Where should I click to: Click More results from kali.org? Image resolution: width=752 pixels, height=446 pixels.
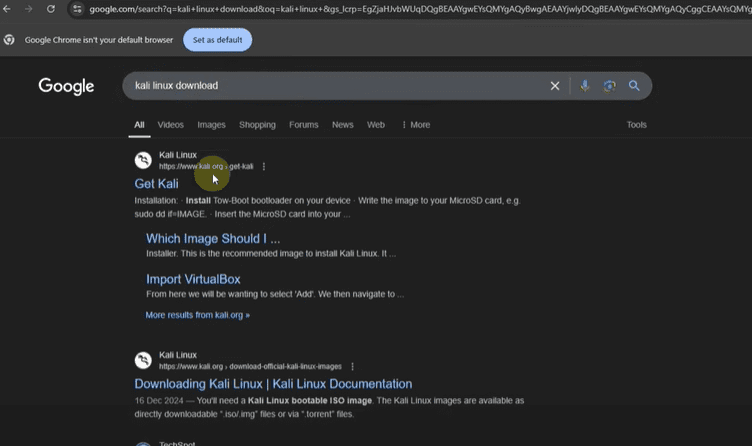click(197, 315)
